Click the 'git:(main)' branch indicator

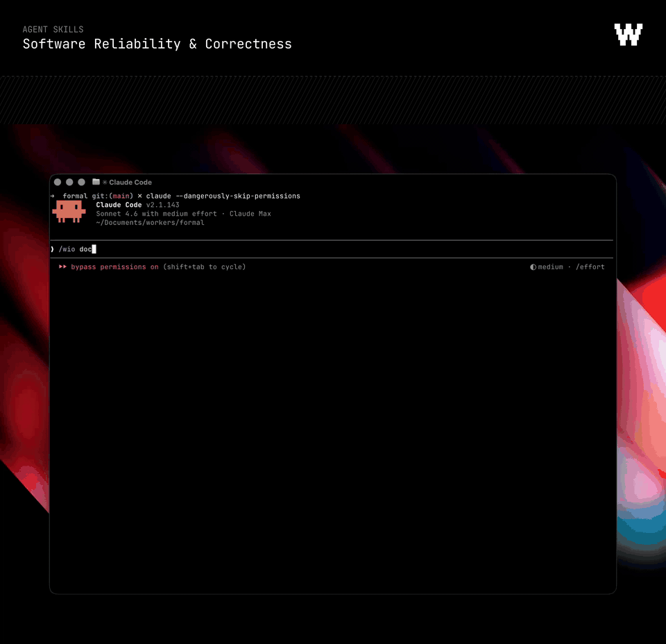[112, 196]
